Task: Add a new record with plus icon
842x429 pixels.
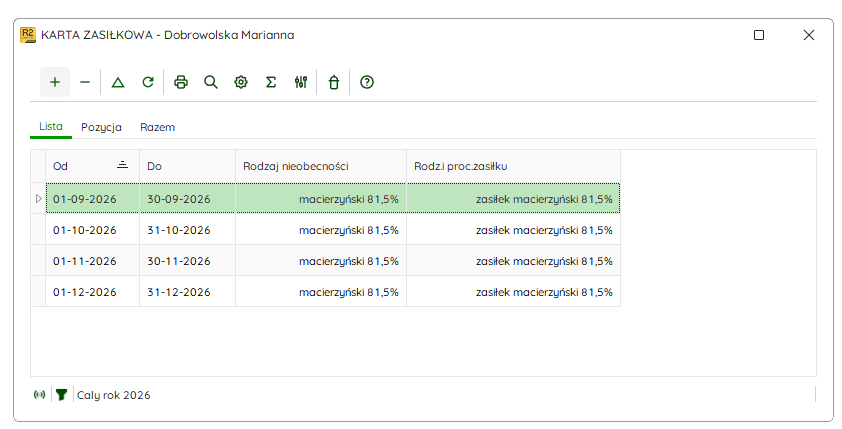Action: point(55,82)
